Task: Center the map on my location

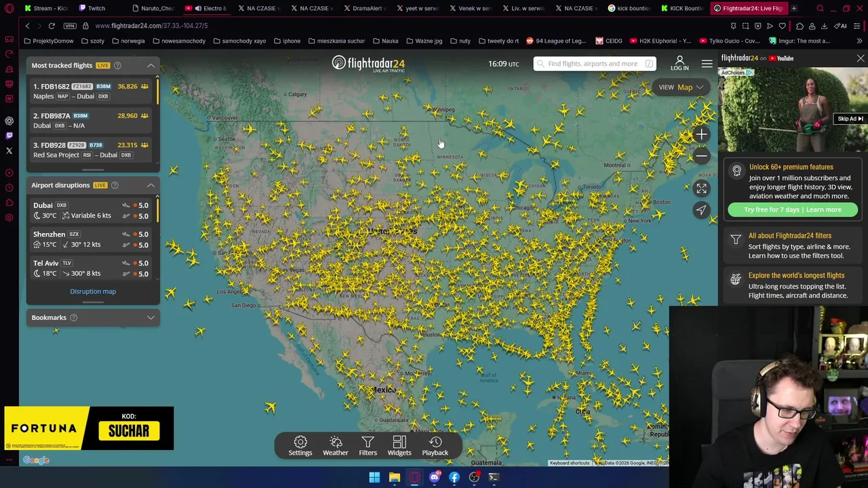Action: point(702,210)
